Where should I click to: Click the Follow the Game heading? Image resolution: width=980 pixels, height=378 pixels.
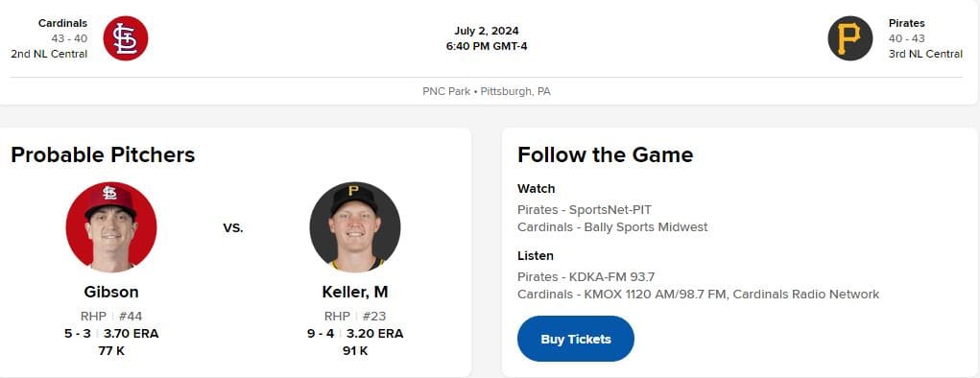click(606, 155)
